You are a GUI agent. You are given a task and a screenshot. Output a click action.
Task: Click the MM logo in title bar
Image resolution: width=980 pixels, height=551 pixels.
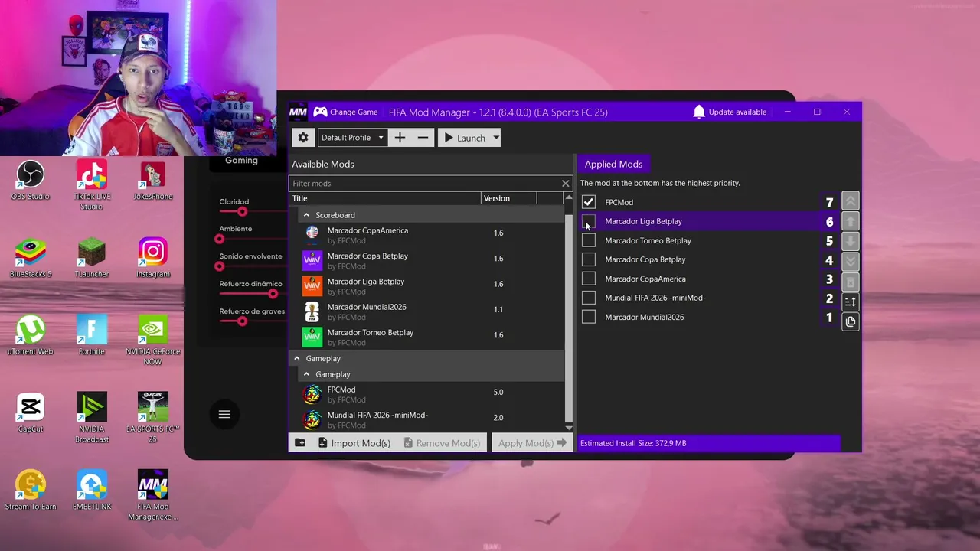click(x=298, y=112)
